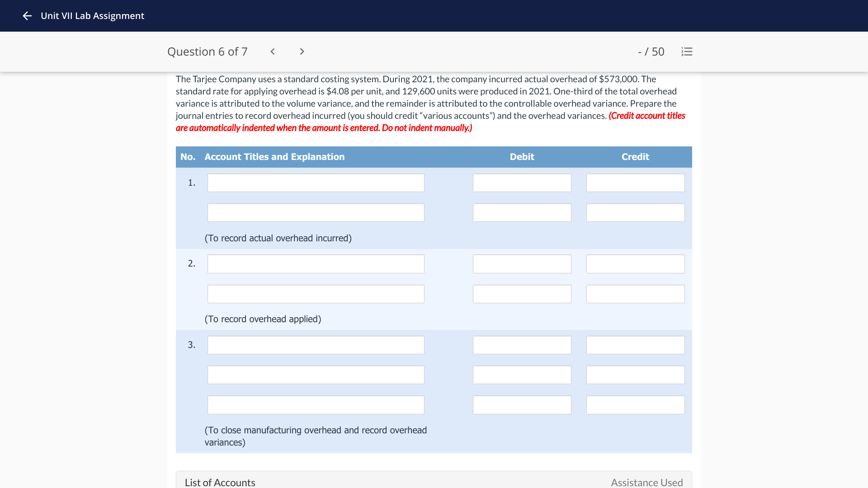Click the first account title field of entry 3
Viewport: 868px width, 488px height.
point(316,344)
